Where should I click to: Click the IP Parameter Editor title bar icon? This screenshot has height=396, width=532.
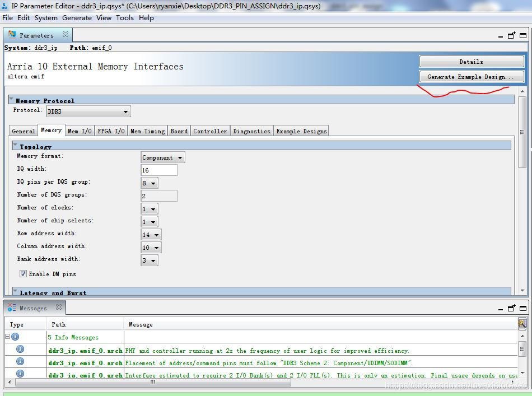point(4,6)
